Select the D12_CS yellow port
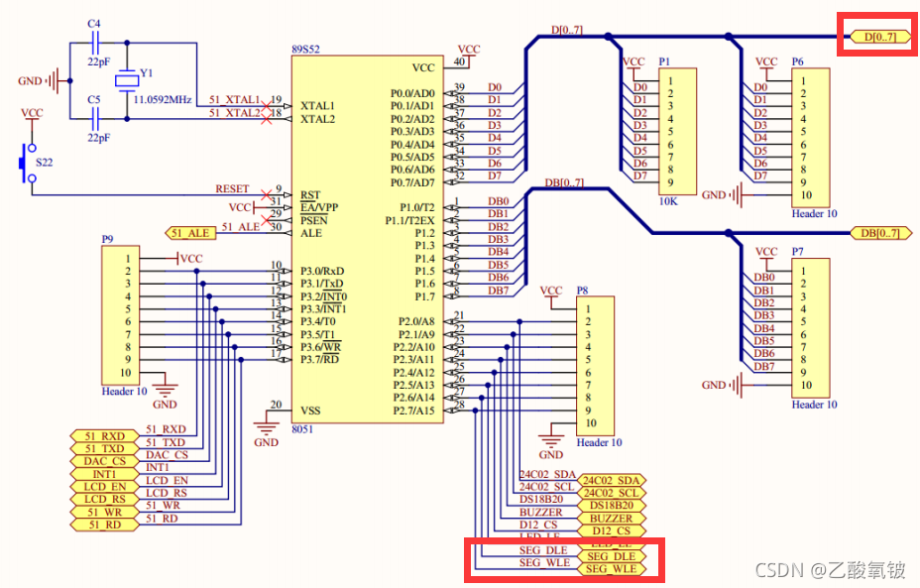 coord(612,531)
